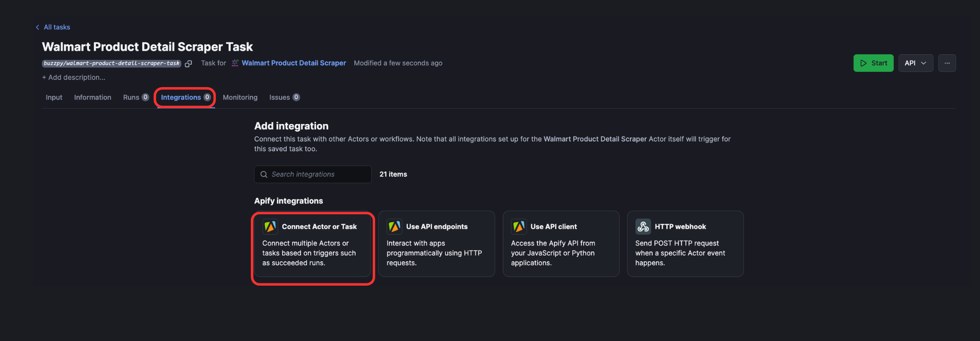Choose the Connect Actor or Task card
This screenshot has height=341, width=980.
313,244
